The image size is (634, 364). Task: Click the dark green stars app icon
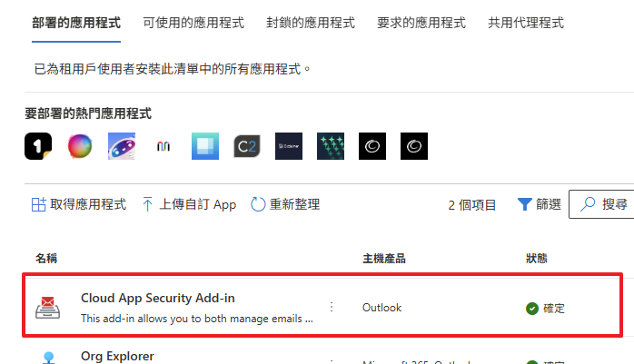[331, 146]
